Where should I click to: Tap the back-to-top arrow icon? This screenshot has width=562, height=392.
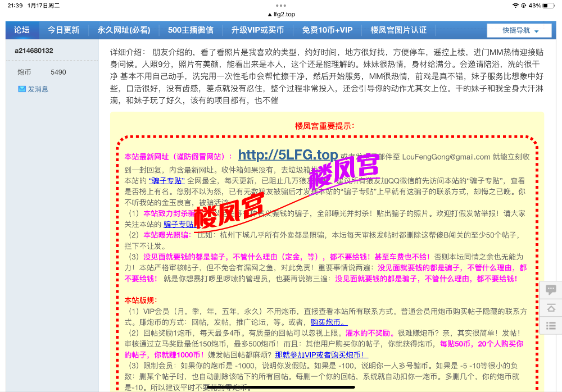pos(551,307)
